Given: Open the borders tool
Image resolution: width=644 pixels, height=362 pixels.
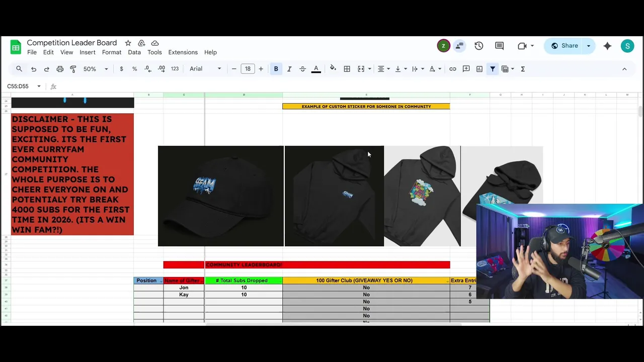Looking at the screenshot, I should [x=347, y=69].
